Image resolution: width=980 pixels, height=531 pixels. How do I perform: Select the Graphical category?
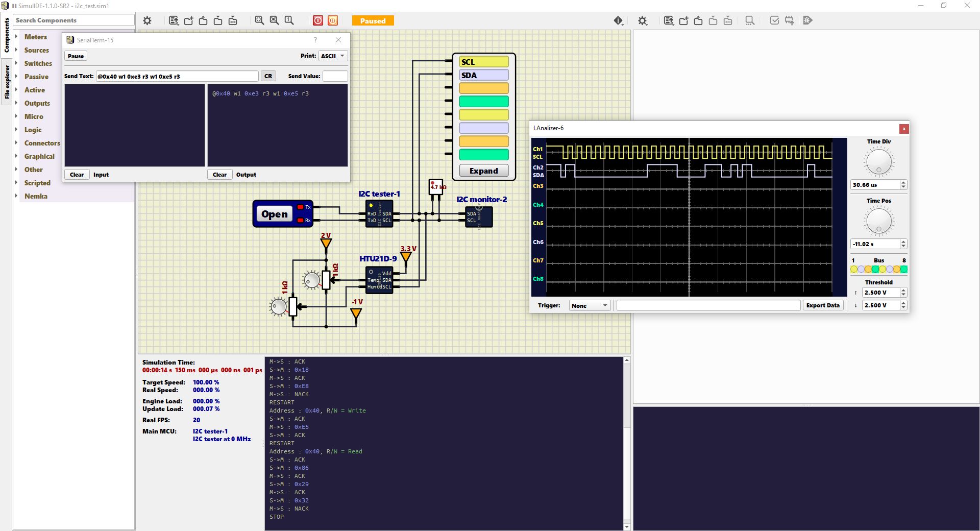coord(39,156)
